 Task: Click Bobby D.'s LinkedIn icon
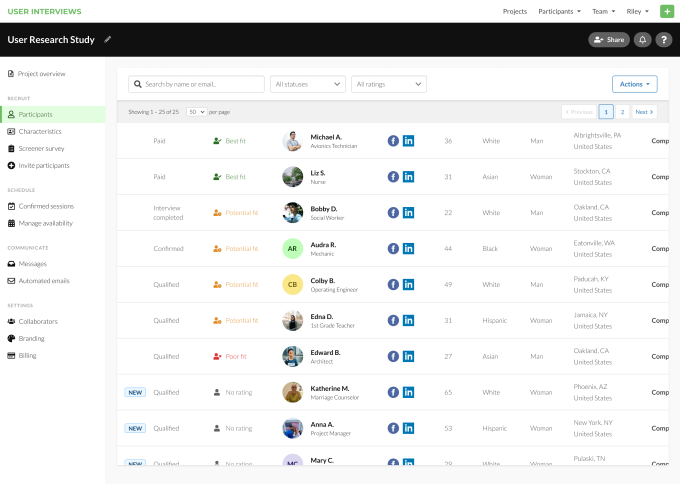click(408, 213)
